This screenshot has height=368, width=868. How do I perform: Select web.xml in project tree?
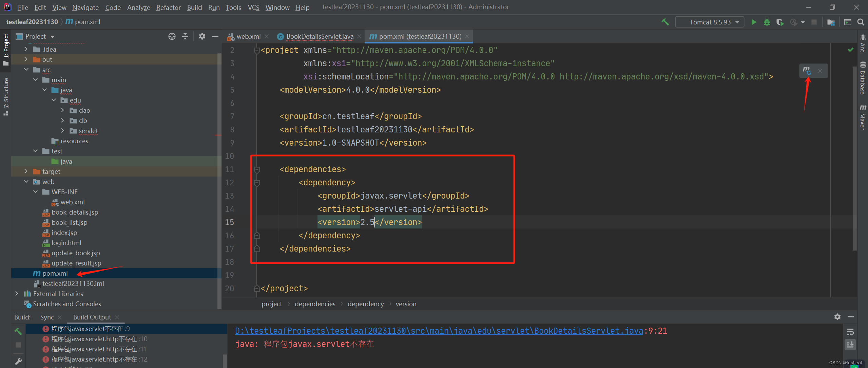pos(72,202)
